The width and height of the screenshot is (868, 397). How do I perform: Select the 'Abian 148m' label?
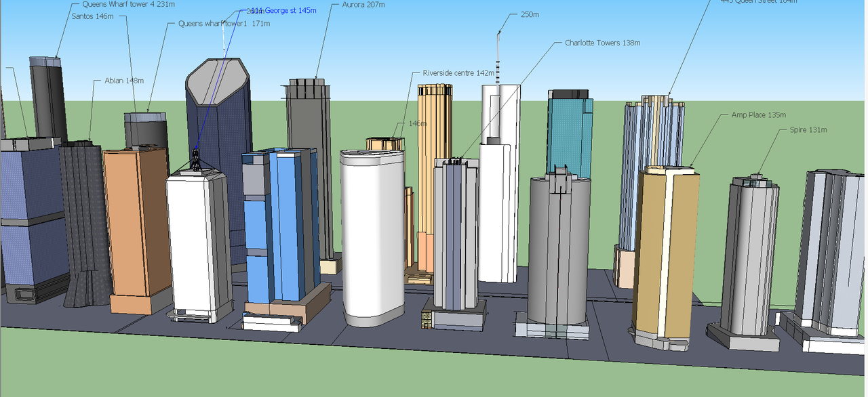point(124,81)
